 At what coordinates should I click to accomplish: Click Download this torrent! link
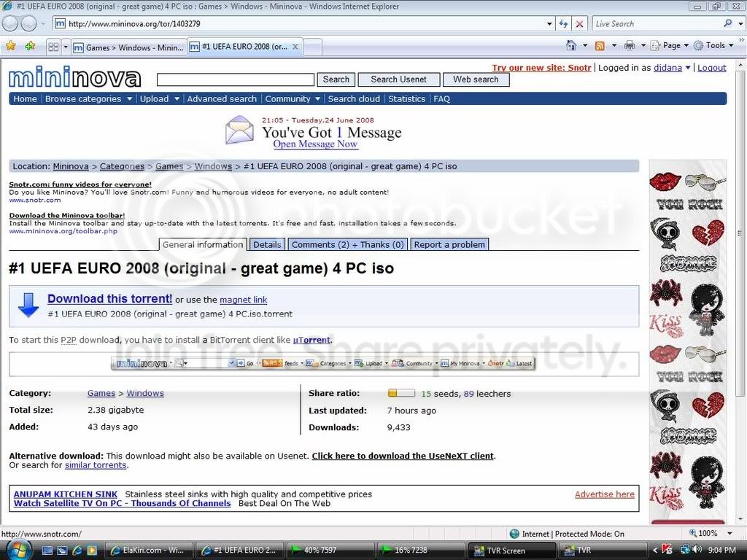(x=109, y=298)
